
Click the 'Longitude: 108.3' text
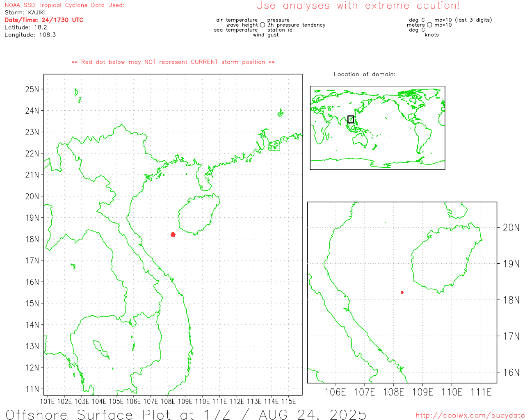click(x=30, y=35)
